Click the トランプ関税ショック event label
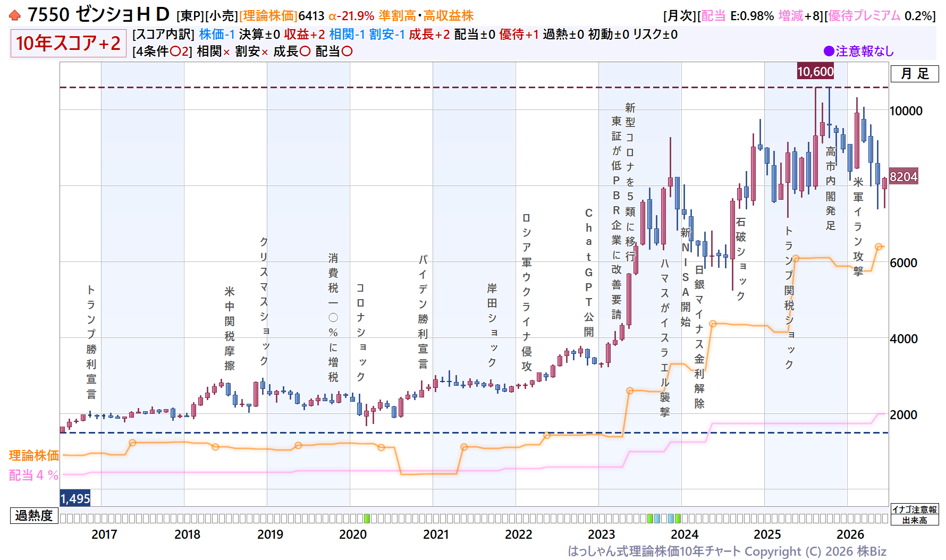Image resolution: width=946 pixels, height=560 pixels. click(x=789, y=297)
